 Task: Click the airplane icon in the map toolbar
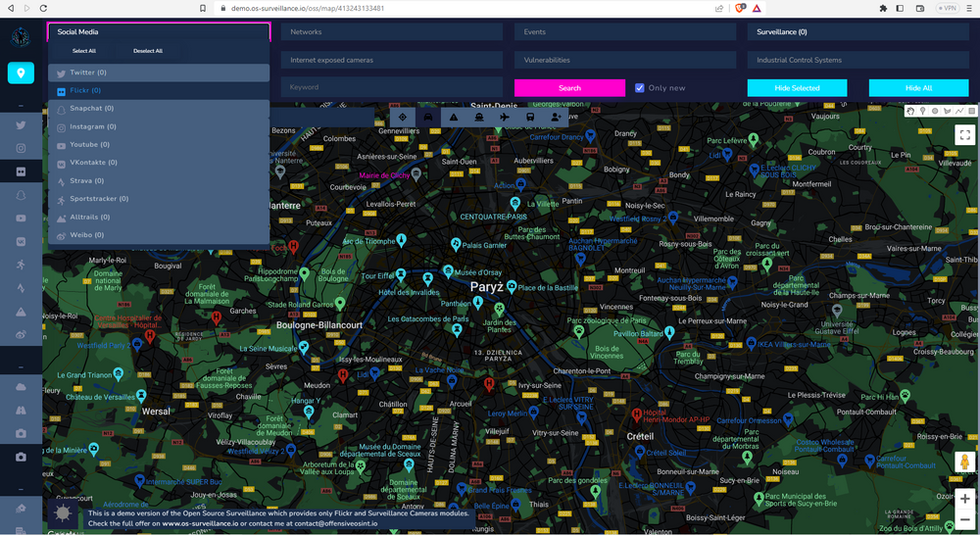point(505,118)
